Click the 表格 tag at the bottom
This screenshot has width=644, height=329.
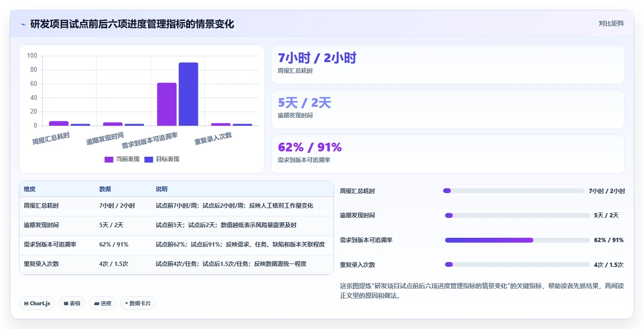[x=72, y=303]
